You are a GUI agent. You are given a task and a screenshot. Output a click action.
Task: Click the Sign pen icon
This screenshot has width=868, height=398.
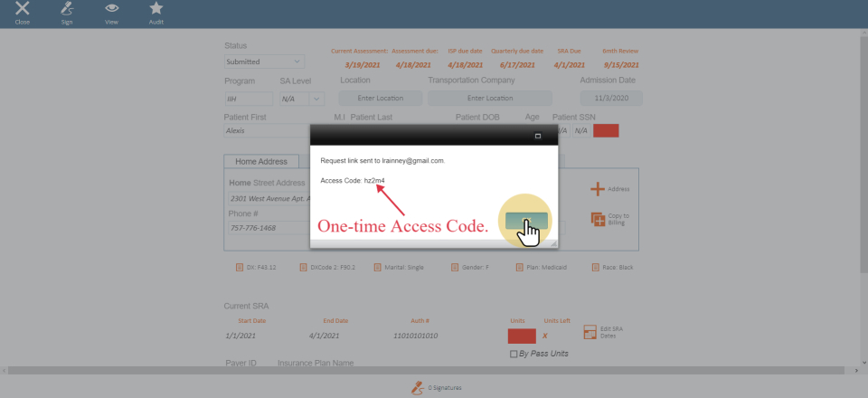coord(67,9)
